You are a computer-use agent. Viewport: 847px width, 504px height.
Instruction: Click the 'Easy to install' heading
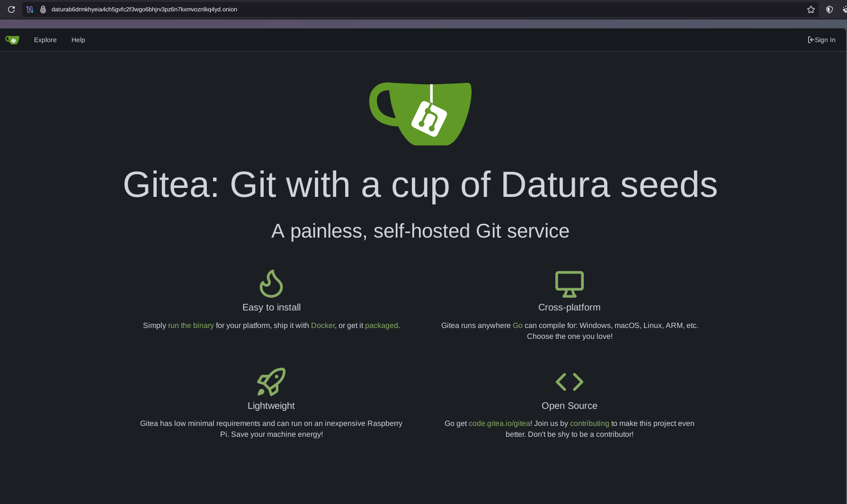271,308
